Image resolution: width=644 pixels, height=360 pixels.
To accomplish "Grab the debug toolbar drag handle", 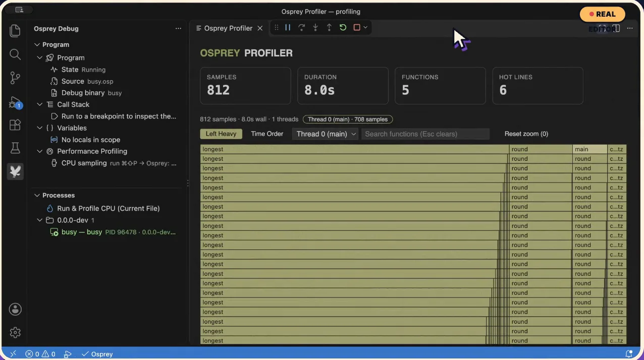I will (x=276, y=28).
